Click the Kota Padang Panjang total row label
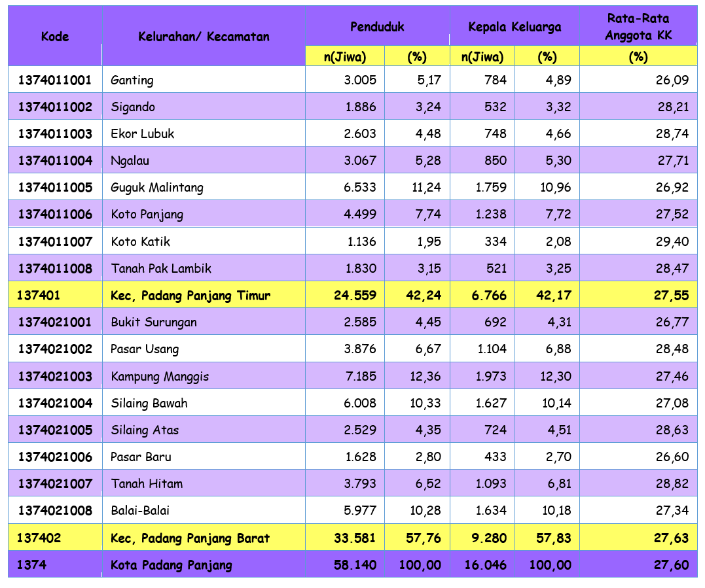This screenshot has height=588, width=705. pos(172,565)
